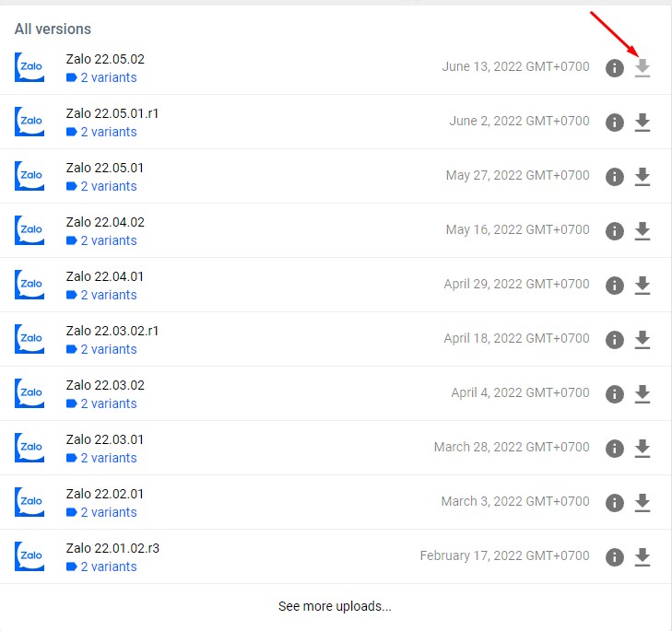Download Zalo 22.02.01 with arrow icon
Screen dimensions: 672x631
pyautogui.click(x=643, y=503)
